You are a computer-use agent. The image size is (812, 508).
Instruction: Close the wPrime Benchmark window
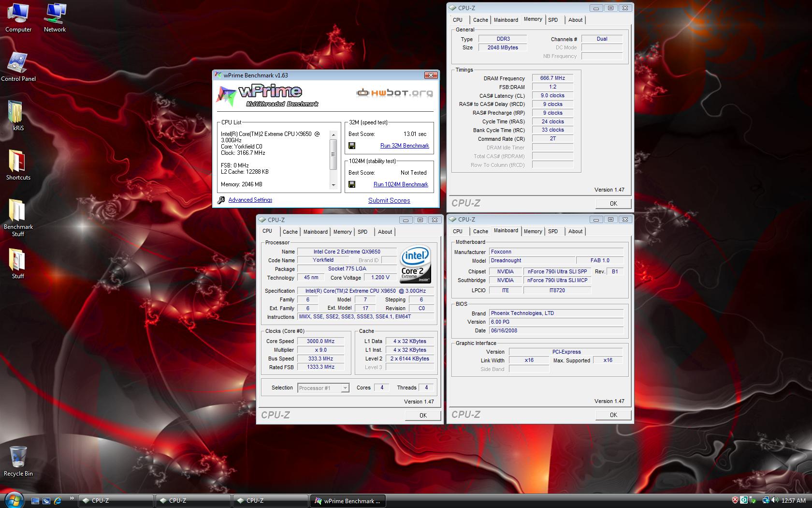coord(431,75)
